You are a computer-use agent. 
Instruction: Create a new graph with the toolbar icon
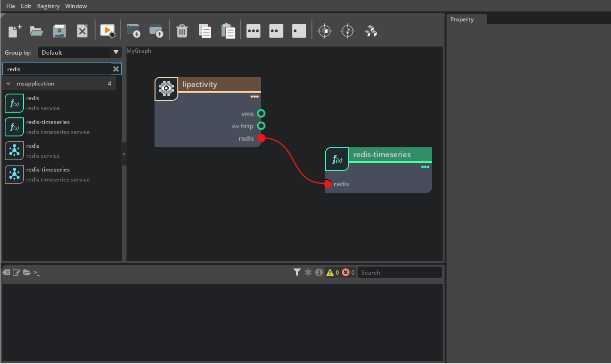15,31
